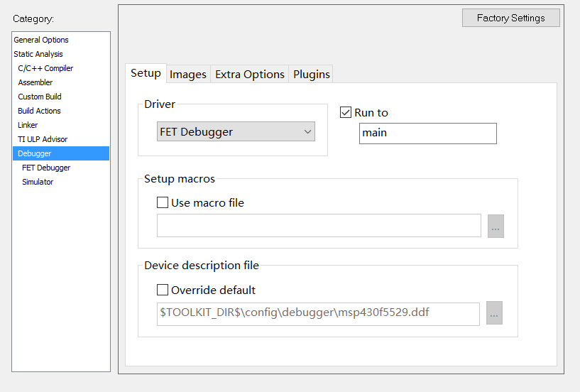Viewport: 580px width, 392px height.
Task: Select the Linker category
Action: click(28, 125)
